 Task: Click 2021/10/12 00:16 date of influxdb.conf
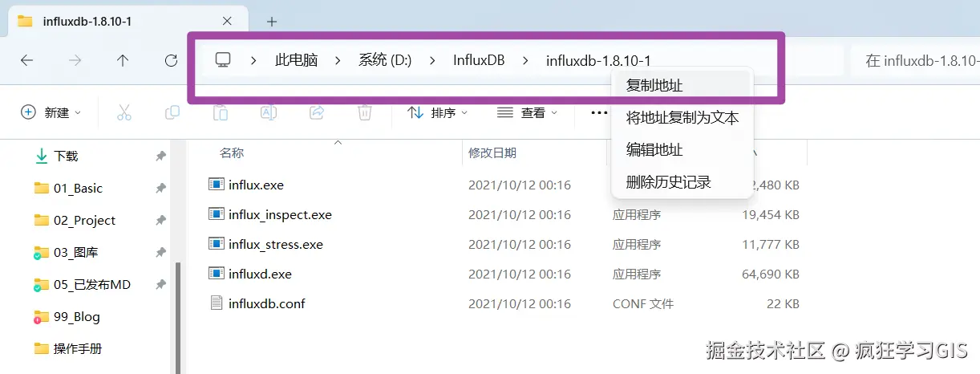520,303
